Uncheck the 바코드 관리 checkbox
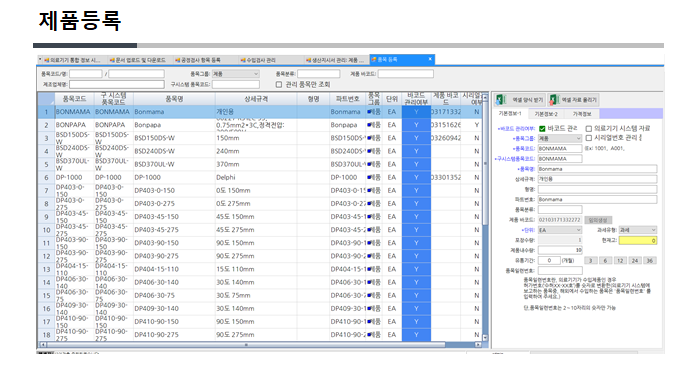684x385 pixels. pyautogui.click(x=542, y=129)
